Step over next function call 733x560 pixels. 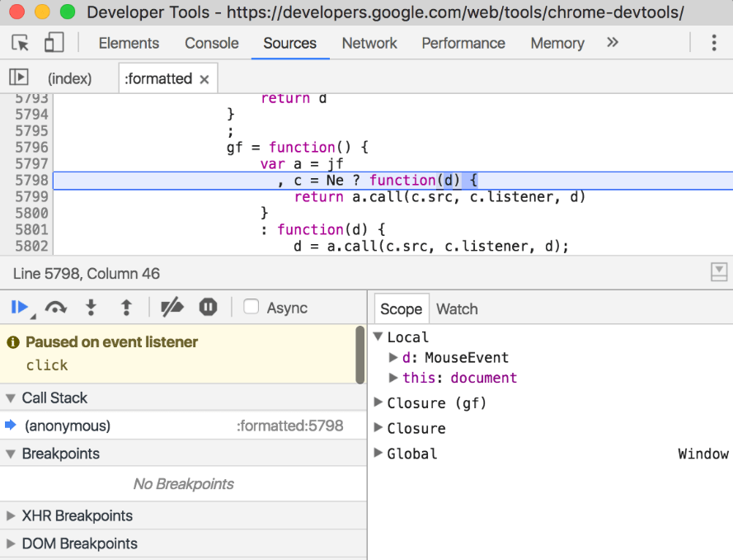pos(55,308)
